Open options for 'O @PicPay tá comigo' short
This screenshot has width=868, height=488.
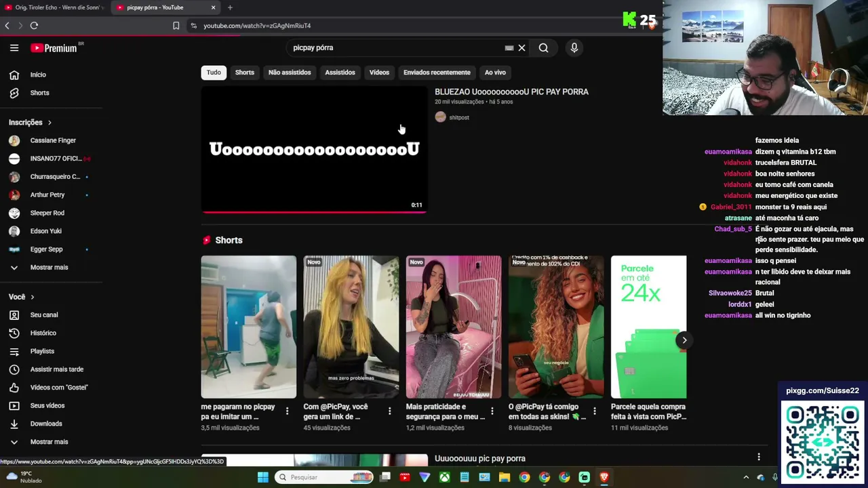click(x=594, y=411)
